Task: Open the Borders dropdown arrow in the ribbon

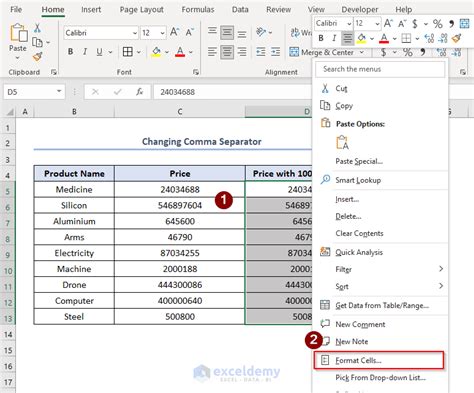Action: [x=138, y=52]
